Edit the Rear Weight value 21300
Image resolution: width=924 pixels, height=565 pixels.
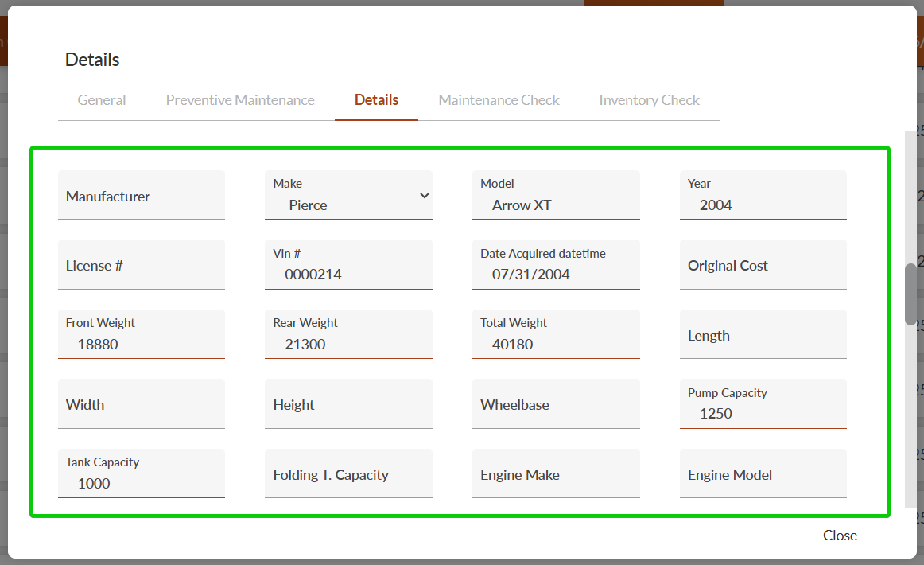point(348,344)
